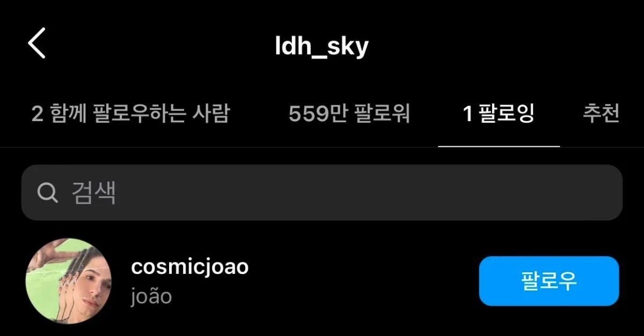View the followers count tab
This screenshot has height=336, width=644.
(x=349, y=114)
